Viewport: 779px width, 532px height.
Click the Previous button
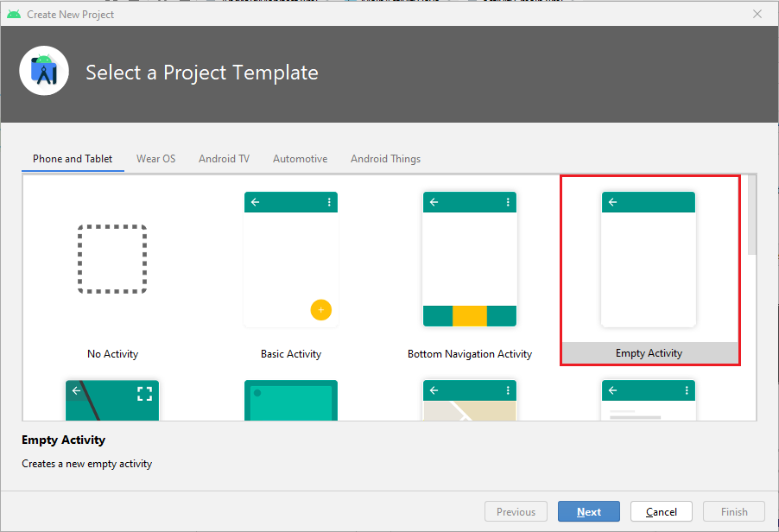pos(516,511)
